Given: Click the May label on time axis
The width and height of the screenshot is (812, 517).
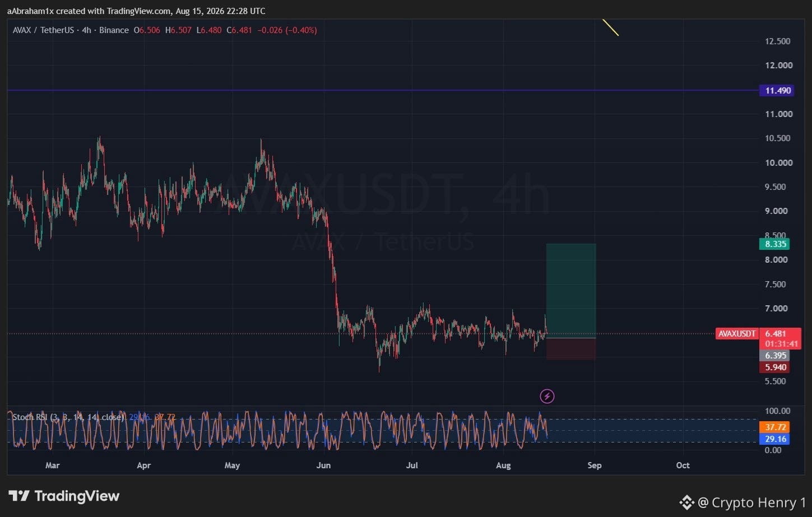Looking at the screenshot, I should pos(232,465).
